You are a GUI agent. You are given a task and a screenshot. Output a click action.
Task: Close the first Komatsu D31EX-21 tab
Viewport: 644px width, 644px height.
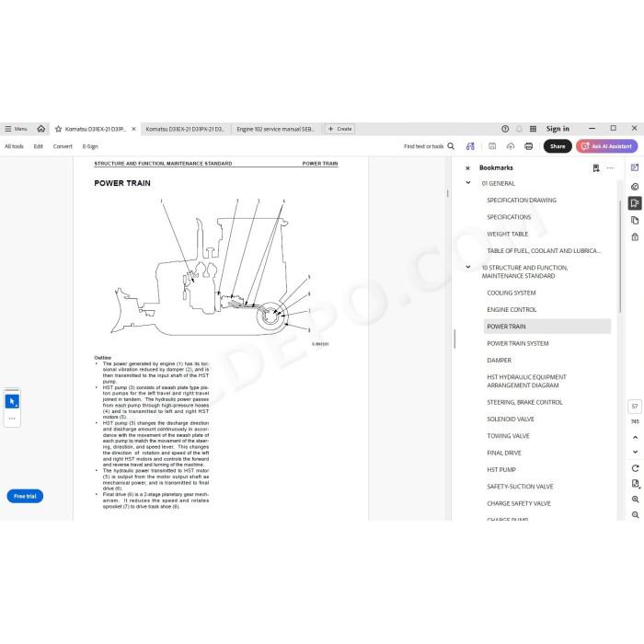point(133,129)
